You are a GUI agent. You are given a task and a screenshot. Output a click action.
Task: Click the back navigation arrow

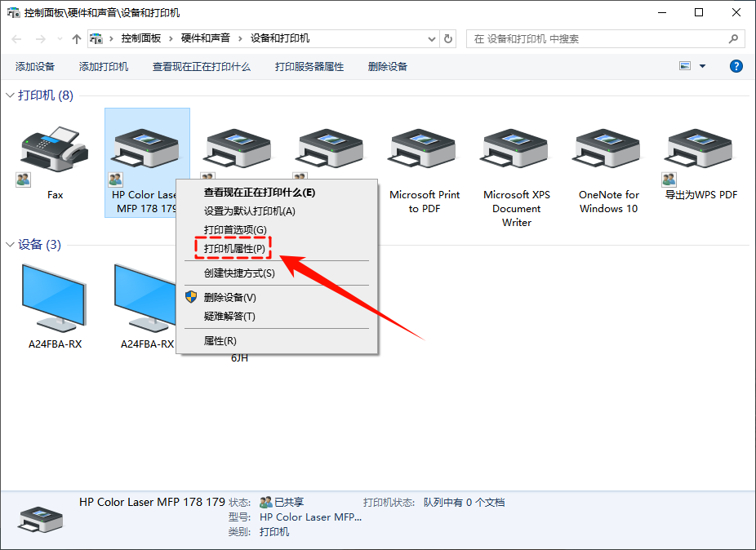click(16, 38)
